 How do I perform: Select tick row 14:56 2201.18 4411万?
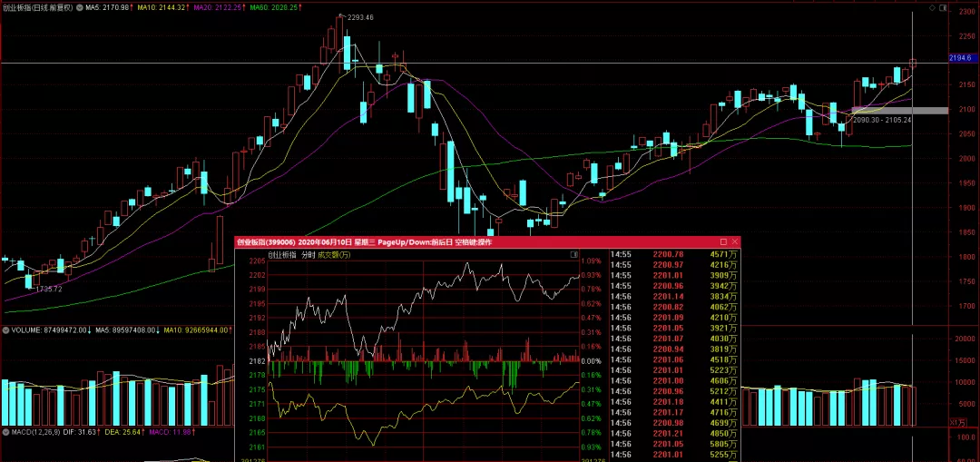[674, 402]
